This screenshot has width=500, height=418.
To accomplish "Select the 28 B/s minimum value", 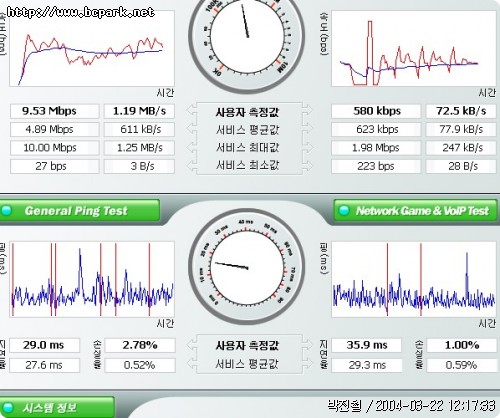I will [461, 166].
